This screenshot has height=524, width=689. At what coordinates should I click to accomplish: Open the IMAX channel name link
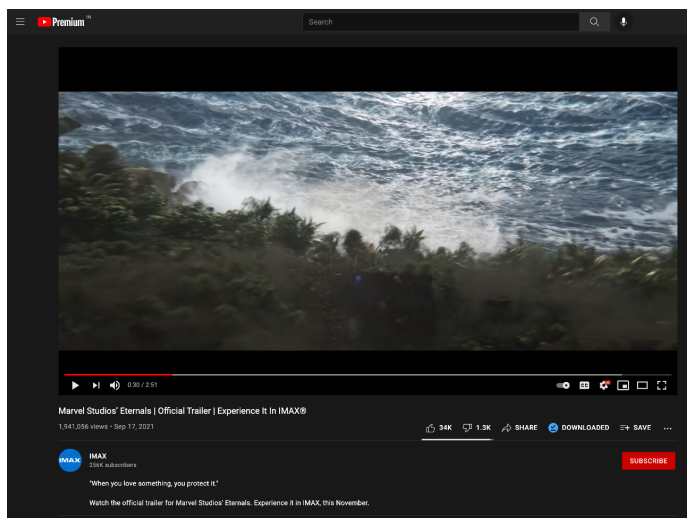click(98, 456)
